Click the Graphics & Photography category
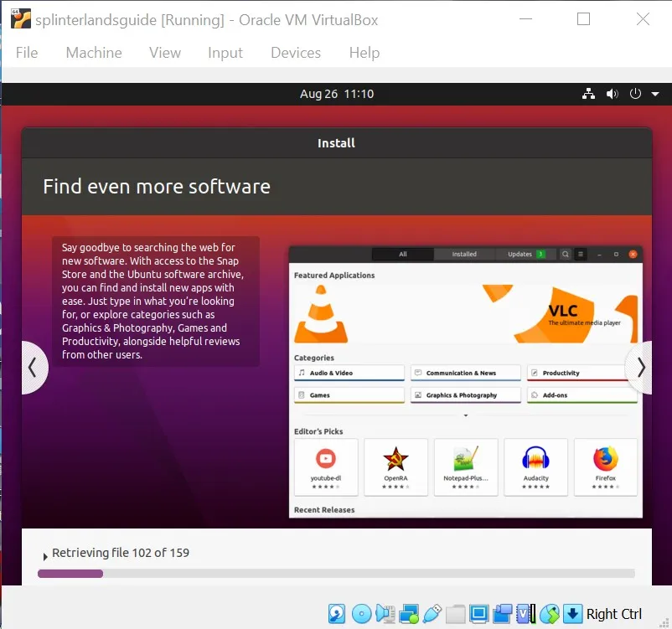 pos(466,395)
